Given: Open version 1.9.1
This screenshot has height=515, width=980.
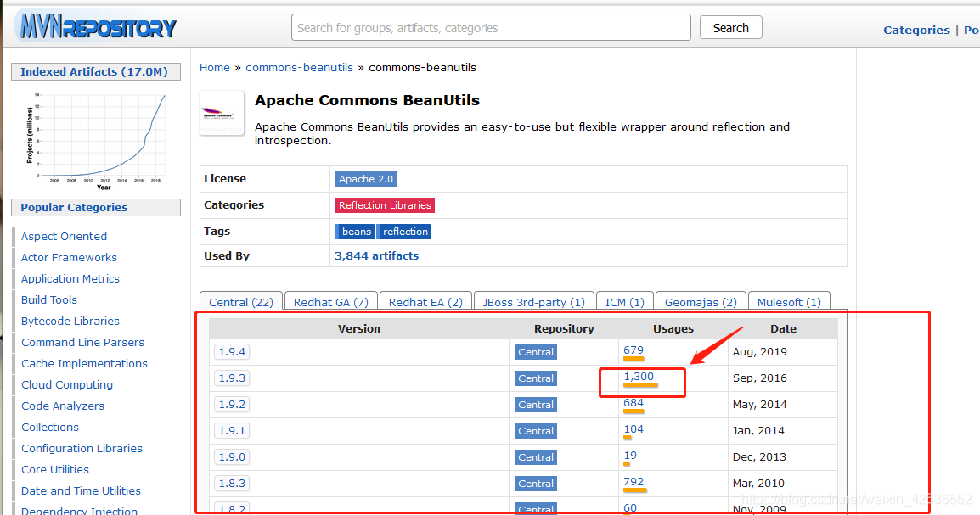Looking at the screenshot, I should [x=232, y=431].
